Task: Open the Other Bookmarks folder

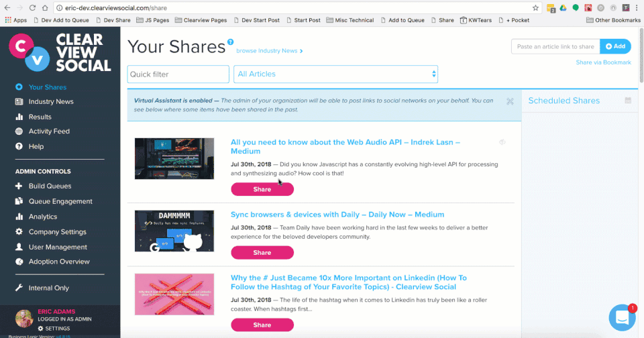Action: point(613,20)
